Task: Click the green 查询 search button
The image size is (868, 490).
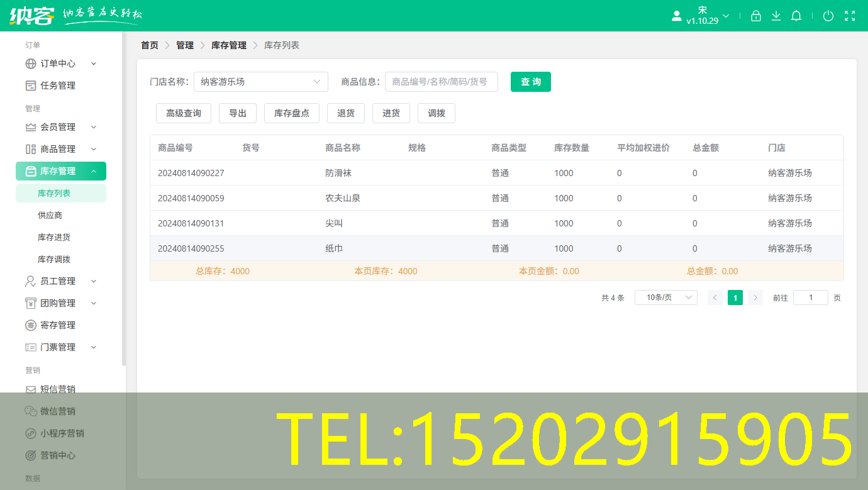Action: [x=530, y=82]
